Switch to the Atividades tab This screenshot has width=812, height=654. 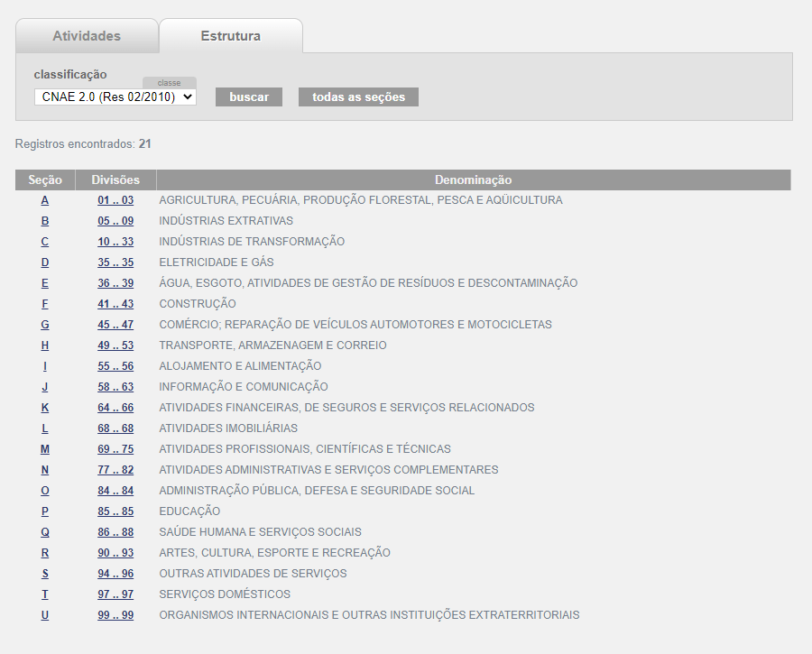[x=87, y=36]
